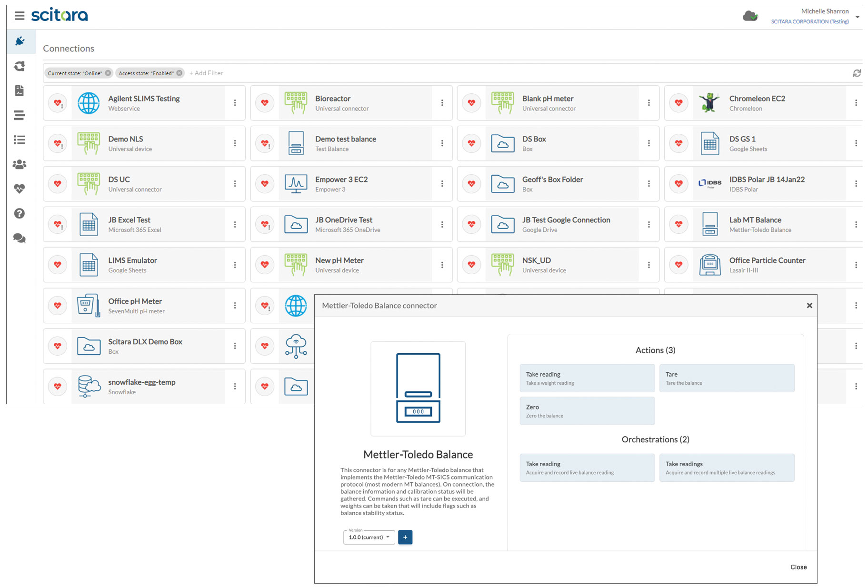Open the Connections plug icon in sidebar
868x588 pixels.
pyautogui.click(x=20, y=41)
